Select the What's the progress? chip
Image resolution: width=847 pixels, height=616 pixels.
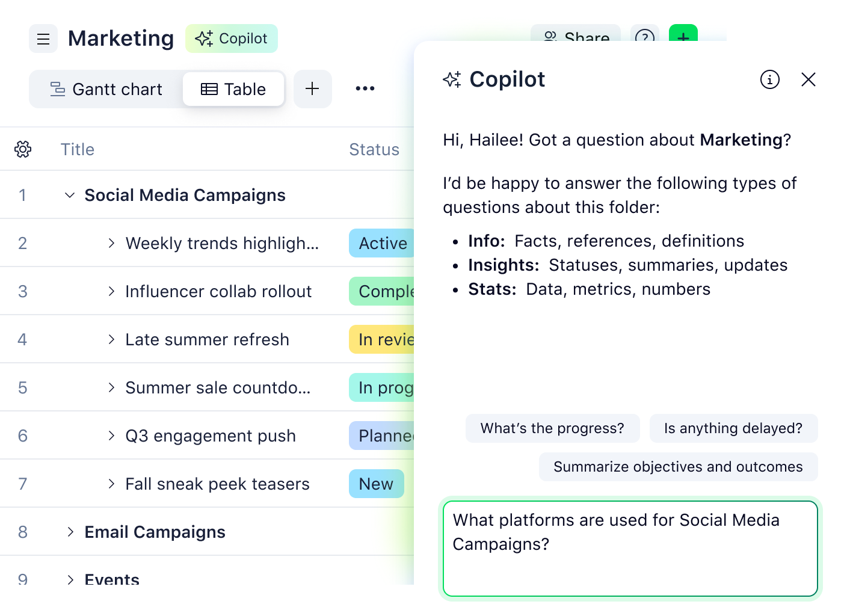552,428
